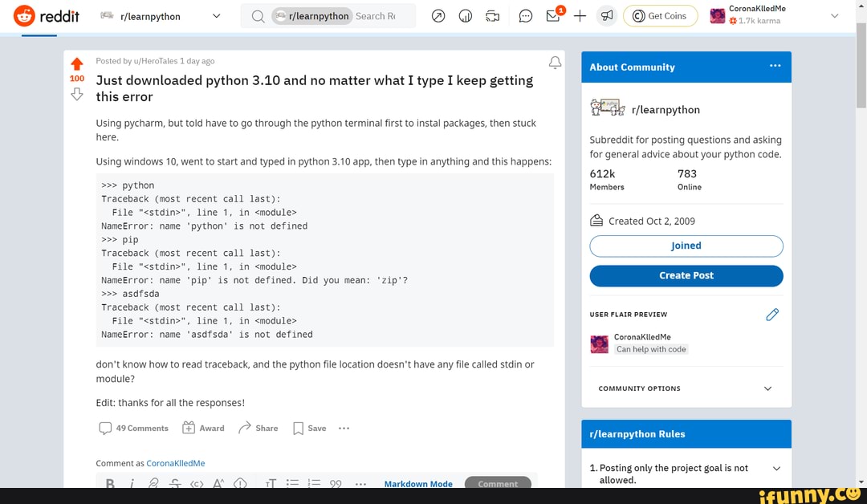Click the Joined button to leave the subreddit
This screenshot has width=867, height=504.
[686, 246]
